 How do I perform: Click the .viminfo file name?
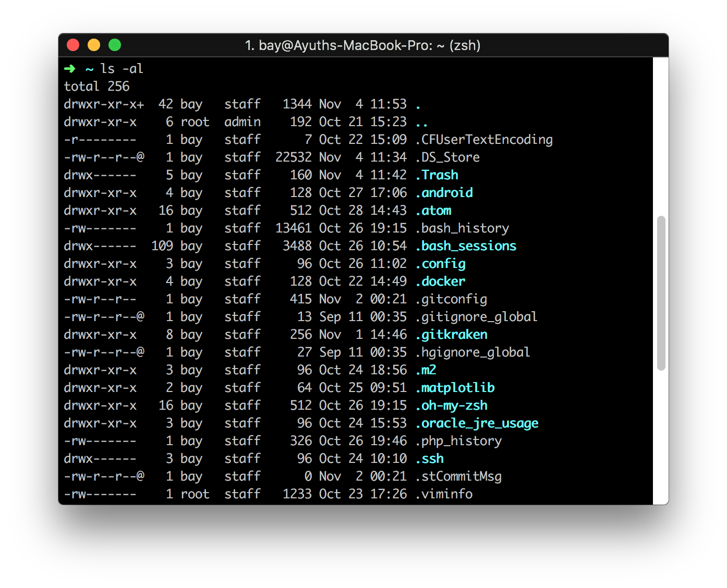444,494
